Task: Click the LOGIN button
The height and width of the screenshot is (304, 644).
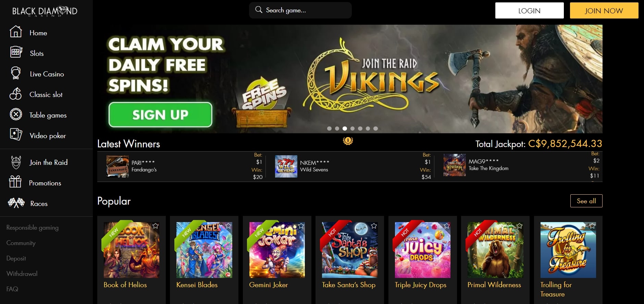Action: click(x=529, y=11)
